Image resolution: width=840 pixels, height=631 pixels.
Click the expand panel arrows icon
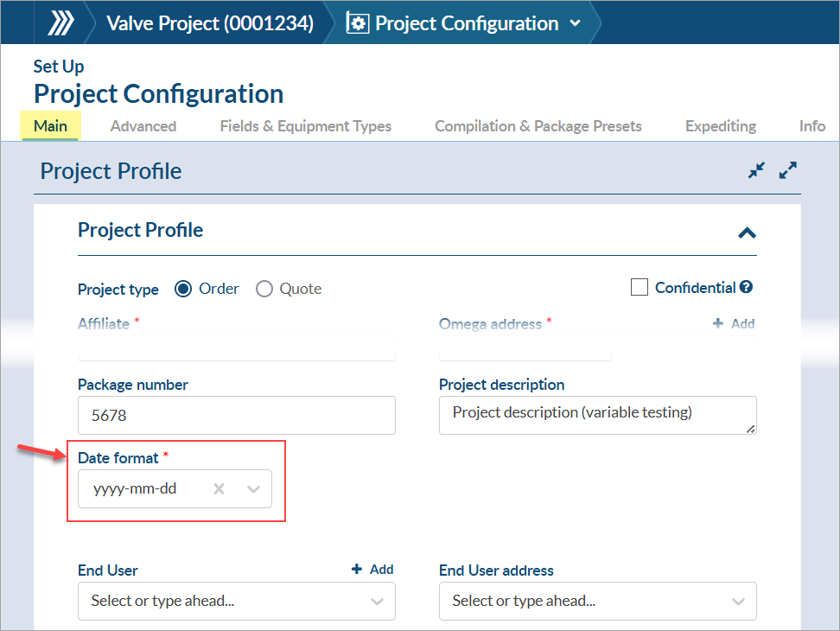click(x=787, y=170)
